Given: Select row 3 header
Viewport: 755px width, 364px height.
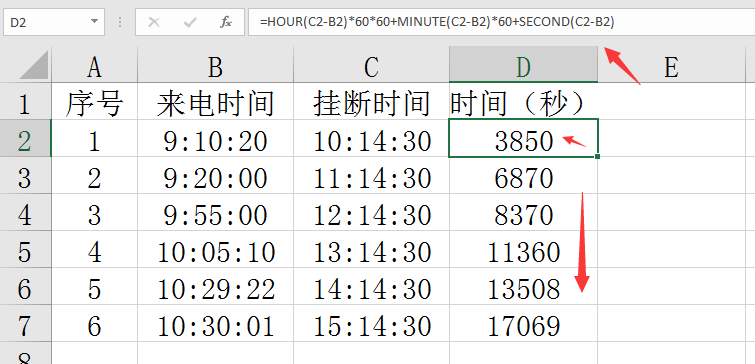Looking at the screenshot, I should [26, 175].
